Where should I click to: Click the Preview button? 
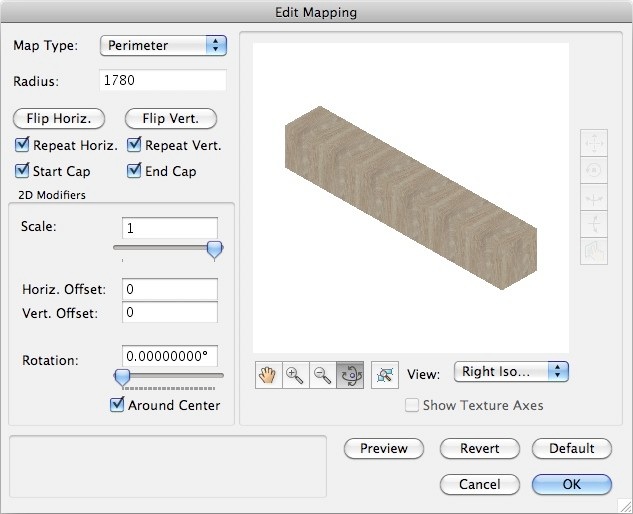tap(383, 448)
